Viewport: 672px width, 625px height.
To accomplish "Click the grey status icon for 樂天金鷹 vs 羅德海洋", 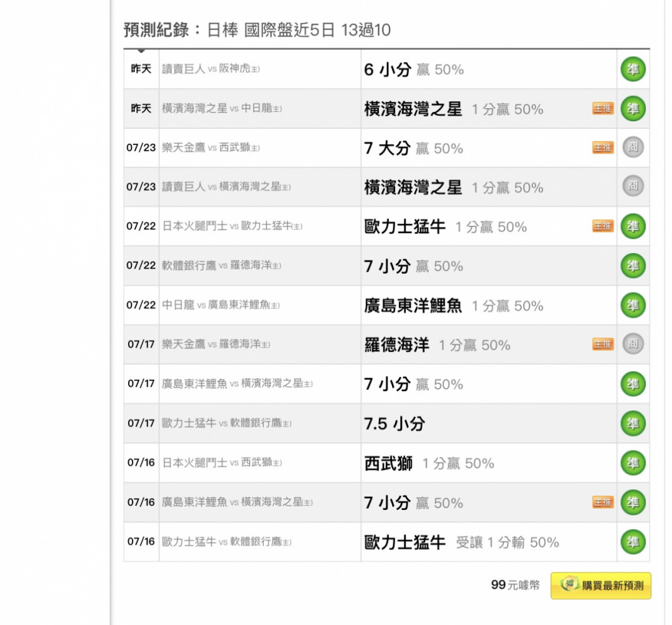I will (633, 344).
